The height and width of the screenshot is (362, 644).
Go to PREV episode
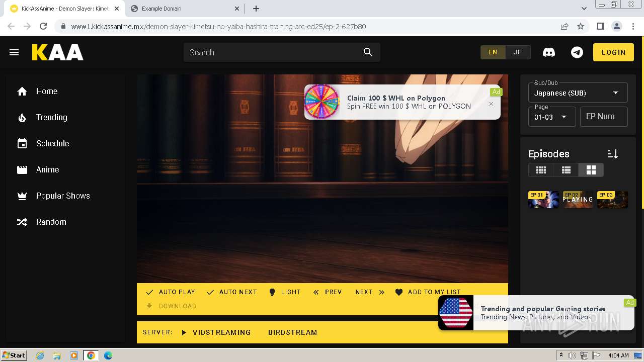point(328,292)
